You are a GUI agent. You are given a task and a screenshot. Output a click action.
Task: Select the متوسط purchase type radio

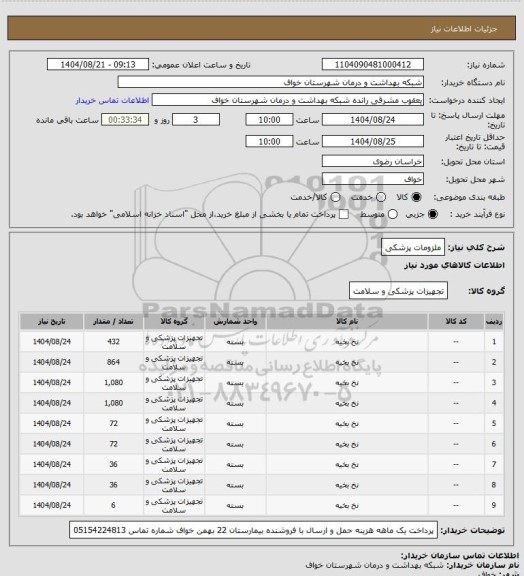tap(393, 214)
